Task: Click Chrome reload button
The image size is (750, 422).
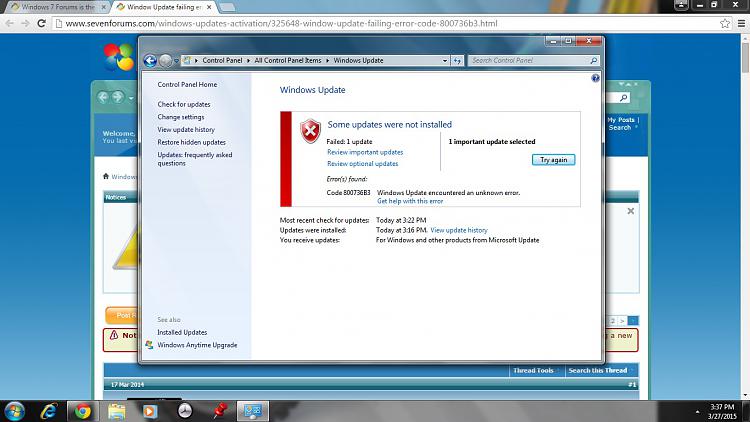Action: tap(42, 23)
